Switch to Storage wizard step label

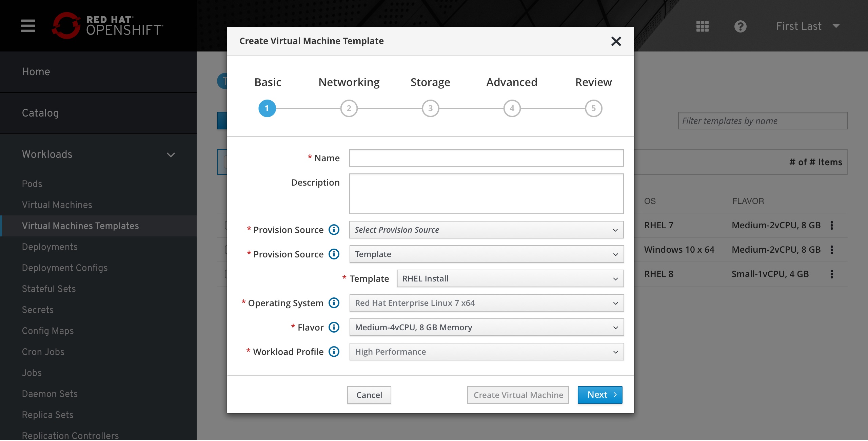point(430,82)
